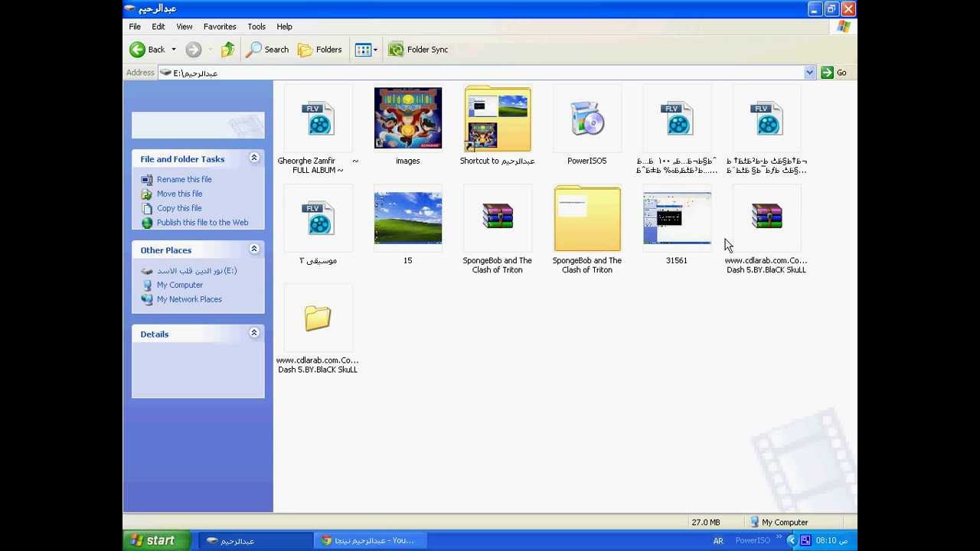Go back using the Back button
This screenshot has width=980, height=551.
coord(147,50)
